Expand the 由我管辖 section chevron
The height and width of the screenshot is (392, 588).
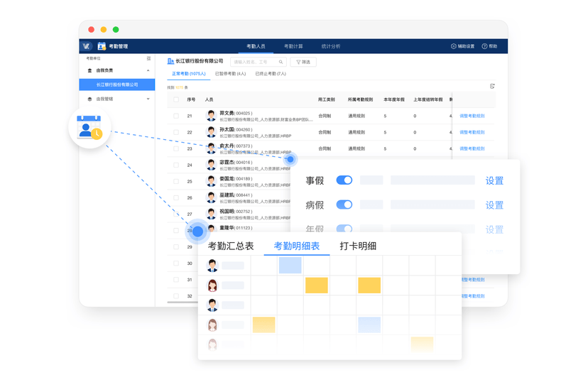pyautogui.click(x=148, y=99)
